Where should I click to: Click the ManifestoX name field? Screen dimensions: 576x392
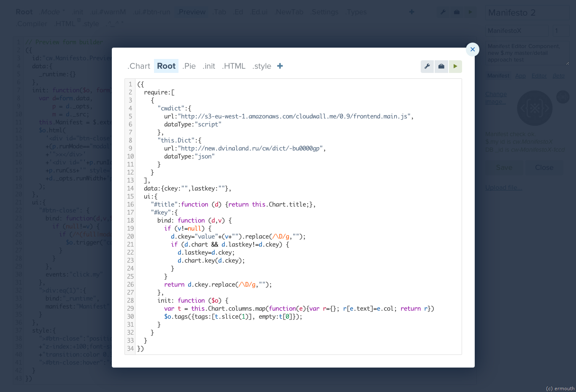(x=517, y=31)
